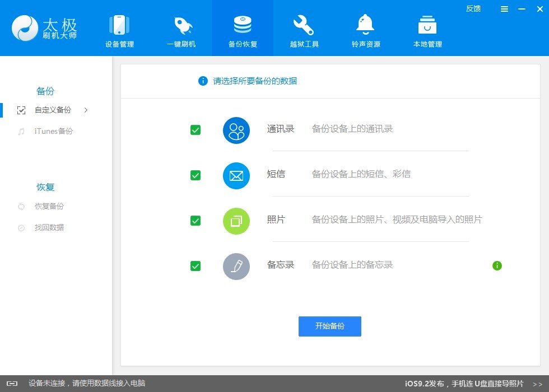Screen dimensions: 549x392
Task: Uncheck the 短信 backup checkbox
Action: (196, 175)
